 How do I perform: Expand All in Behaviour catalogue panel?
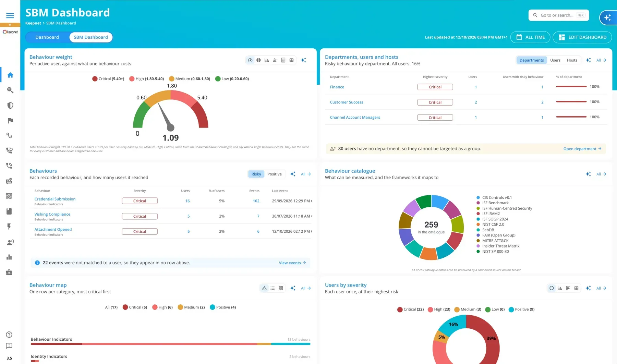[x=601, y=174]
